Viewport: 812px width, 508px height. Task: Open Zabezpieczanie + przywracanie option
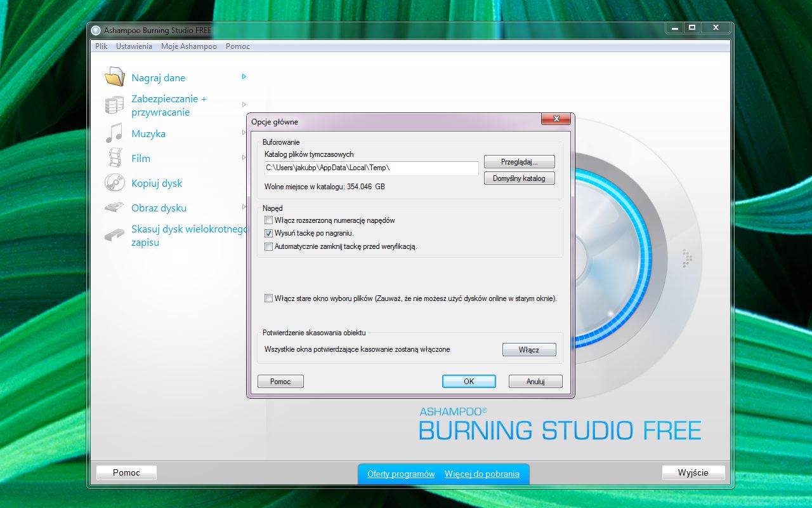tap(169, 105)
